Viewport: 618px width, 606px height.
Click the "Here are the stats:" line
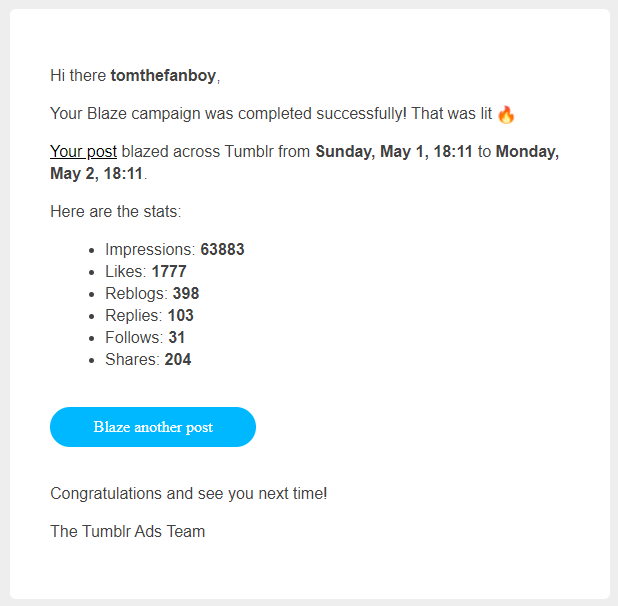coord(115,212)
